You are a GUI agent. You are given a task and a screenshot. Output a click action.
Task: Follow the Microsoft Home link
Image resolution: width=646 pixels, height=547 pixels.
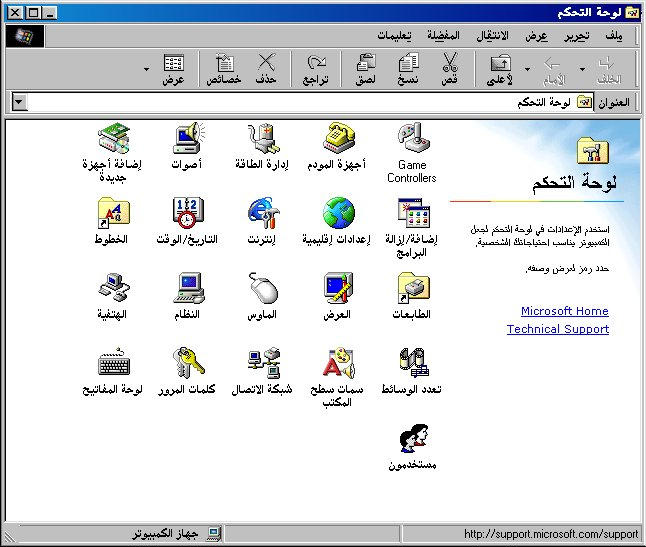coord(565,311)
